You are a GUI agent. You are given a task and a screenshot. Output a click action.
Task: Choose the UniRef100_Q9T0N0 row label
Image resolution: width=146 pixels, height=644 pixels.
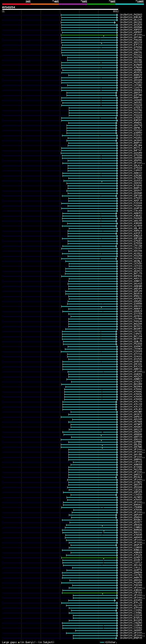tap(131, 37)
